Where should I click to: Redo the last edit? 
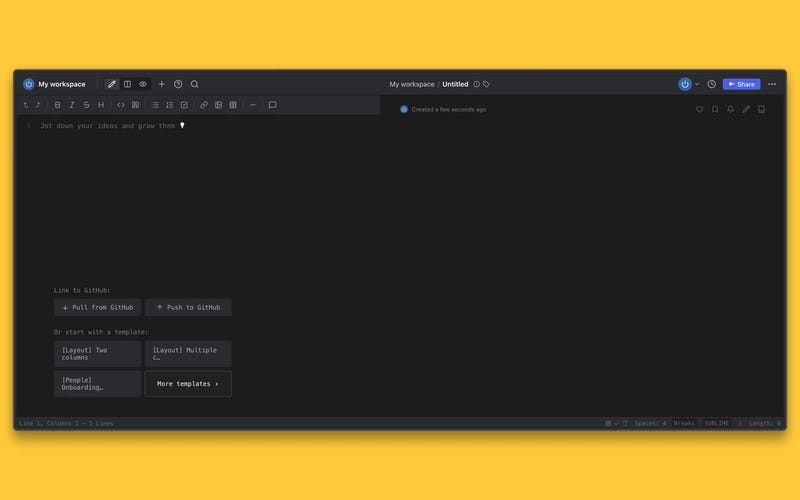pos(38,105)
